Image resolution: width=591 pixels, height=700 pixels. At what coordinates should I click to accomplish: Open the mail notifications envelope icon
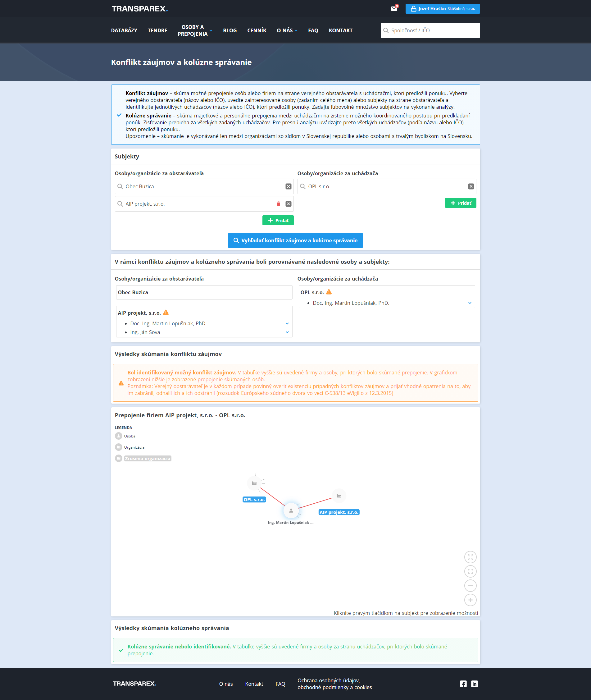point(394,9)
